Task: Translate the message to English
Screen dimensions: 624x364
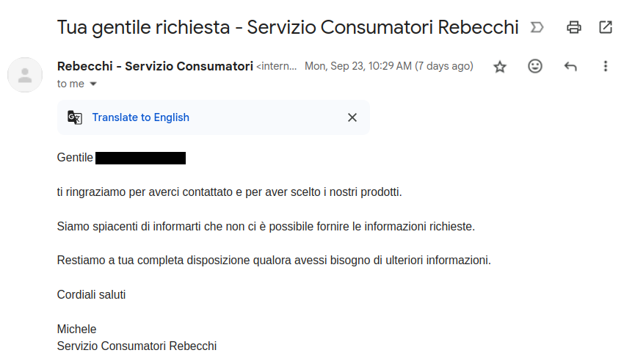Action: click(140, 117)
